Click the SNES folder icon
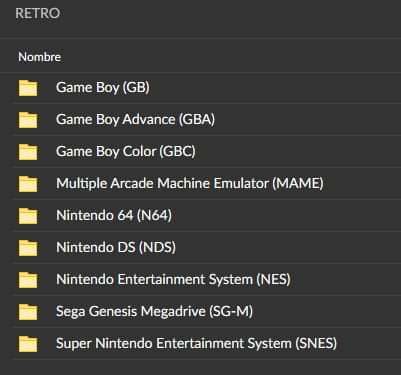 [x=28, y=344]
